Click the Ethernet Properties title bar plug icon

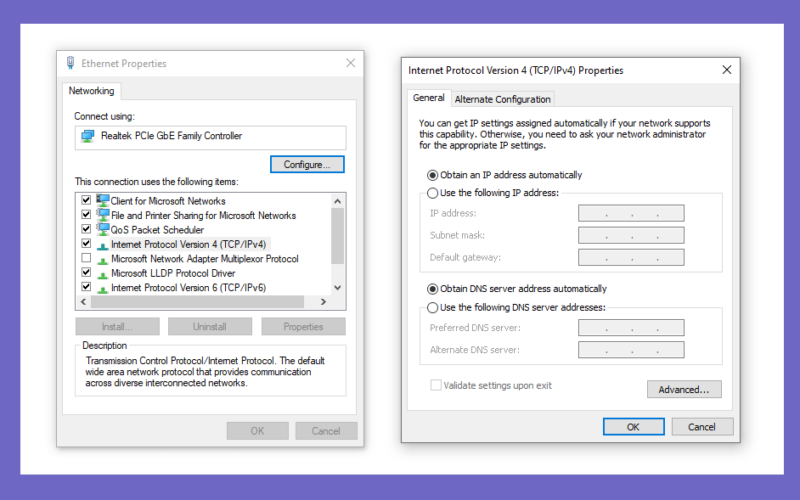click(x=70, y=63)
